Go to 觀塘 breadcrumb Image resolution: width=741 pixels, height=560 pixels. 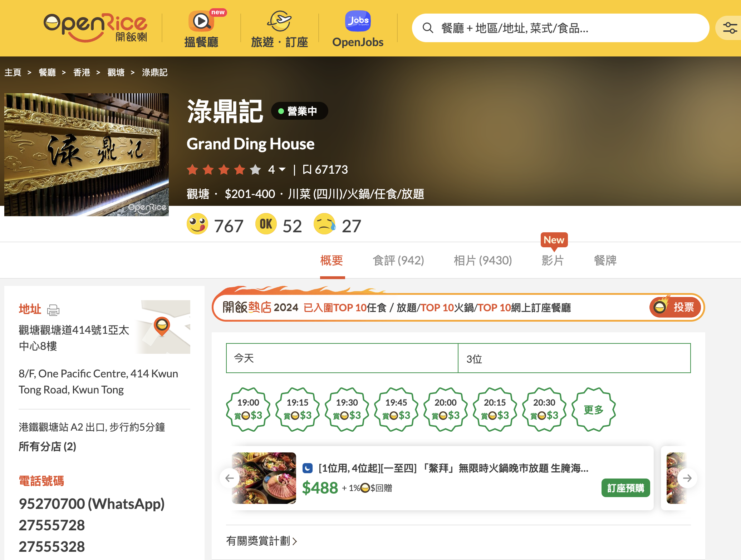[116, 73]
